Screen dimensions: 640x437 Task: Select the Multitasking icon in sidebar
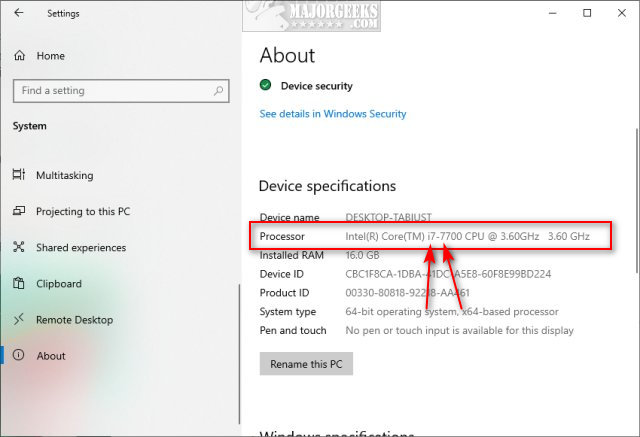pos(19,175)
